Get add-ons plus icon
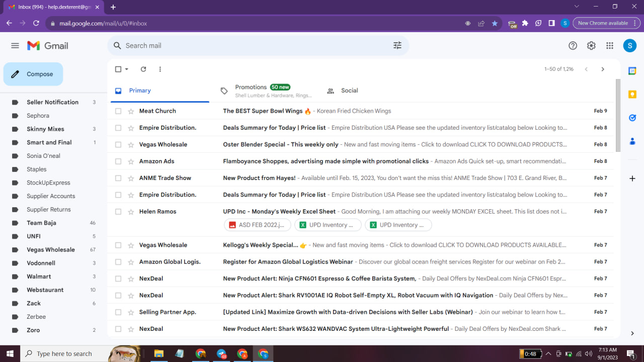This screenshot has height=362, width=644. (x=632, y=178)
